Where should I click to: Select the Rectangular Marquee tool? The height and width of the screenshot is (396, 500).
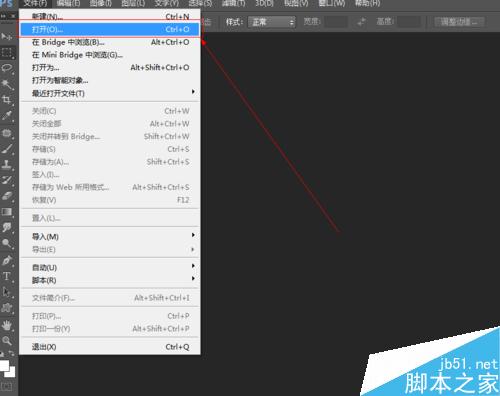[6, 53]
